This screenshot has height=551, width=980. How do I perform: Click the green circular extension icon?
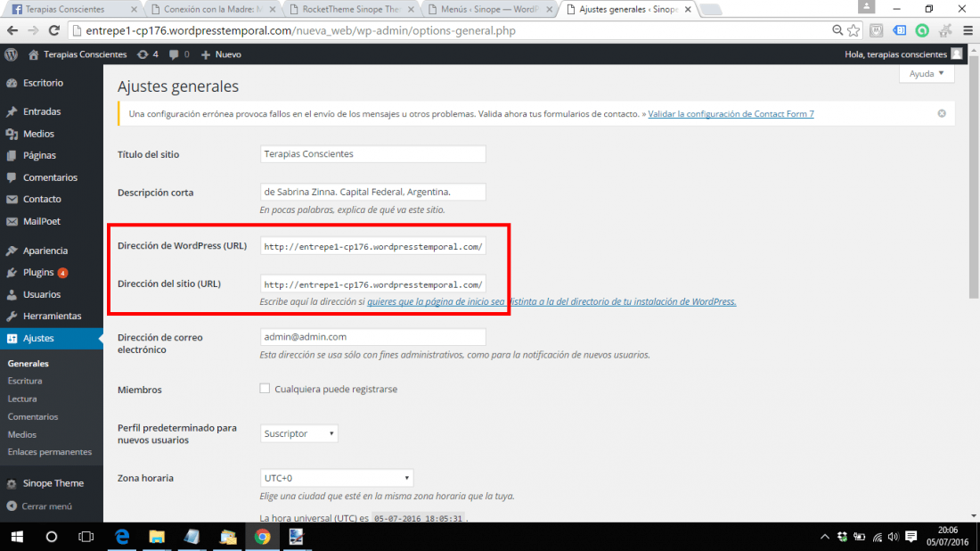tap(922, 30)
